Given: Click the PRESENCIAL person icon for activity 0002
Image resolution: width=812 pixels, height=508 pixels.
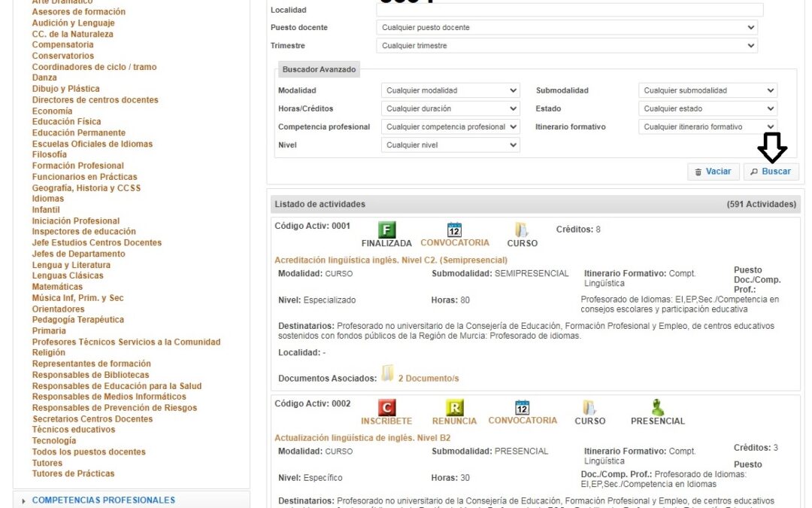Looking at the screenshot, I should [658, 407].
